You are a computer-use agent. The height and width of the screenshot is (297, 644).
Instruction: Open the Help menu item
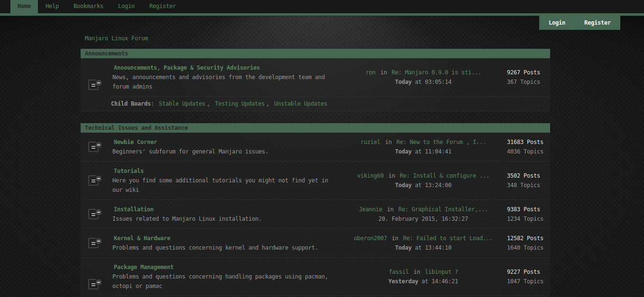tap(52, 6)
